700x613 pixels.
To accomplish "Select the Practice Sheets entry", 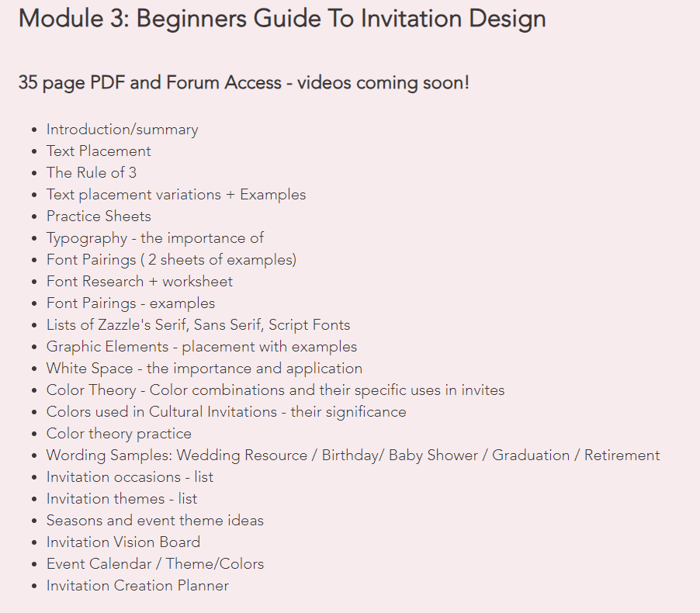I will (99, 216).
